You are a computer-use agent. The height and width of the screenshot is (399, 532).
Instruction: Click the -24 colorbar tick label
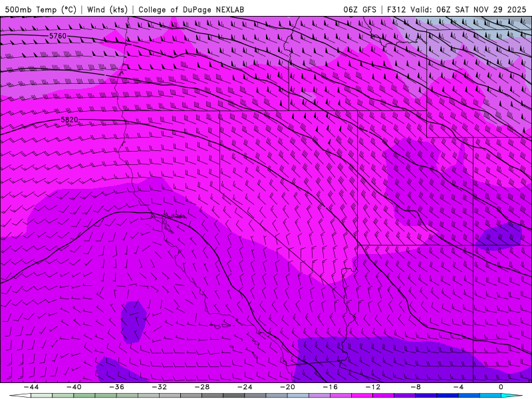pos(245,387)
